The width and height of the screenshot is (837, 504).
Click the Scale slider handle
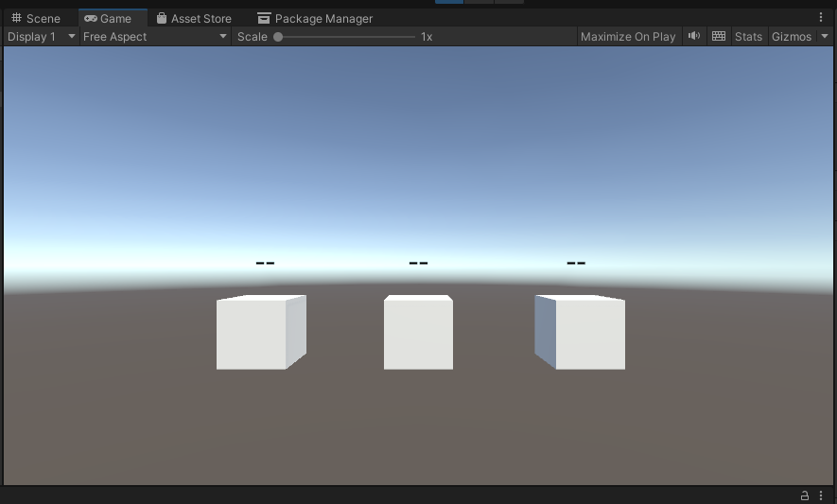[278, 36]
